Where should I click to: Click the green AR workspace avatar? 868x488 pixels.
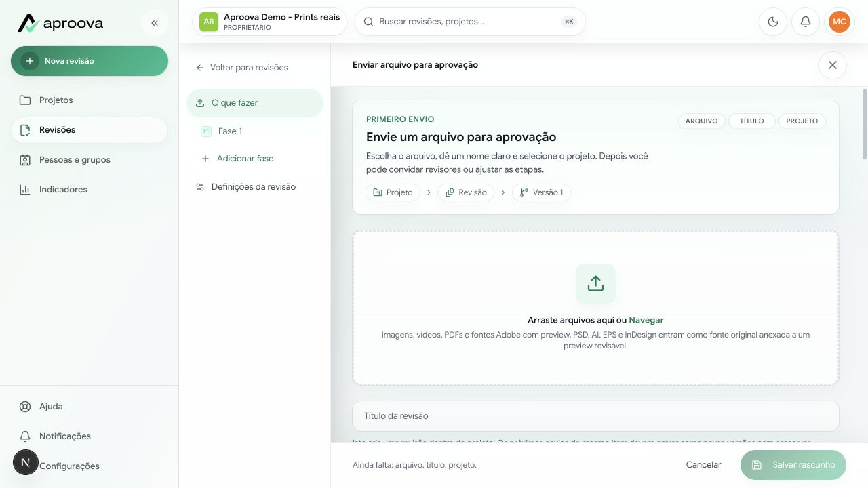point(209,22)
